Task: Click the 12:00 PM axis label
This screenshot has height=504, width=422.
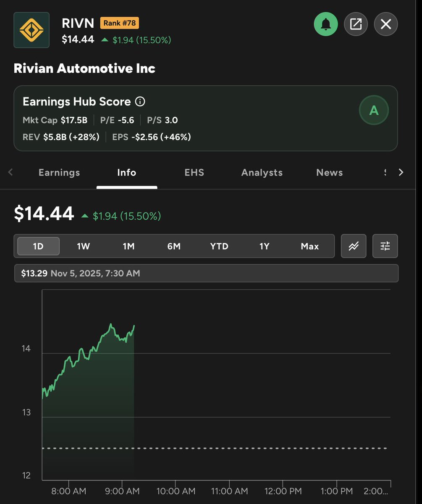Action: pyautogui.click(x=283, y=491)
